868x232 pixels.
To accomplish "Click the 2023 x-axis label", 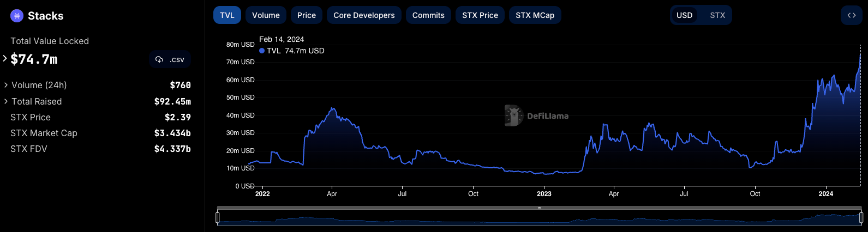I will point(544,194).
